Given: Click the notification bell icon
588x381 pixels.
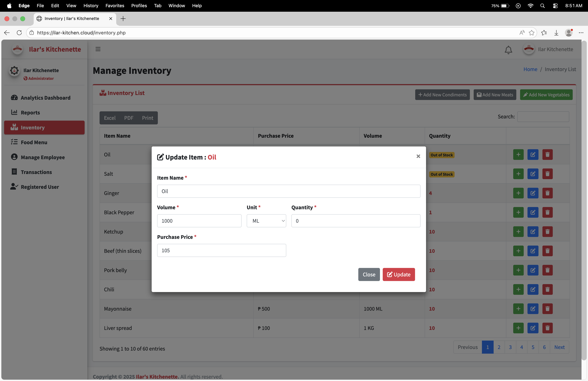Looking at the screenshot, I should [508, 50].
